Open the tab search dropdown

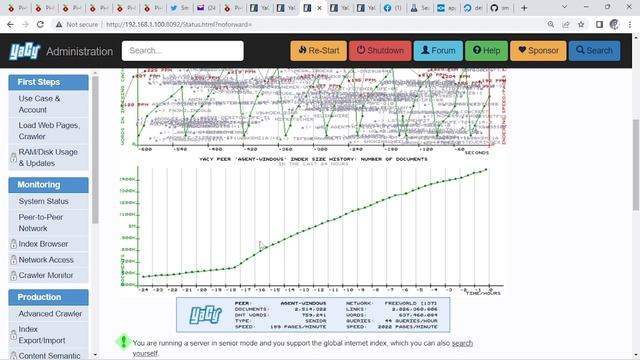(564, 7)
